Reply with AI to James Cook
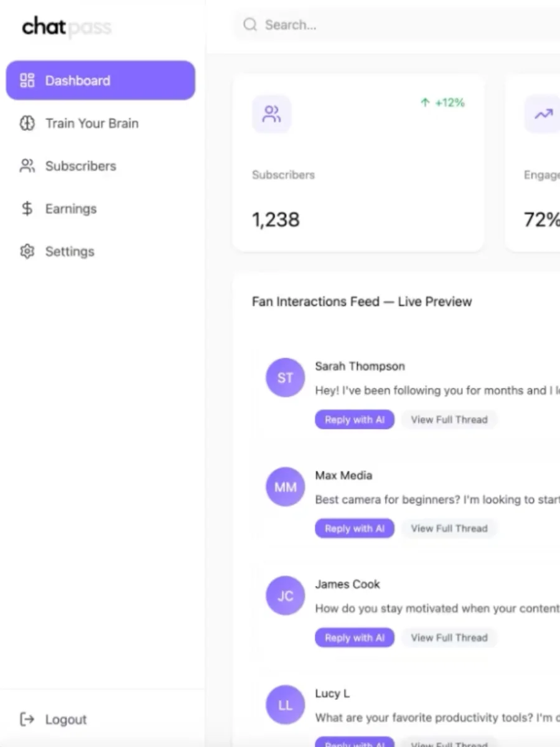 point(355,637)
